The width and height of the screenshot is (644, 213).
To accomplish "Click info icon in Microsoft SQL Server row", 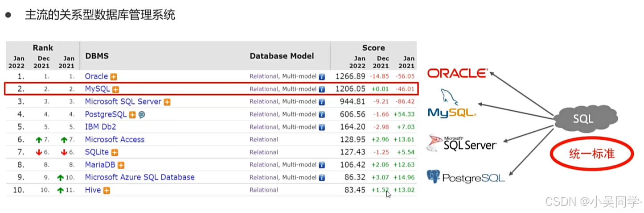I will tap(321, 102).
